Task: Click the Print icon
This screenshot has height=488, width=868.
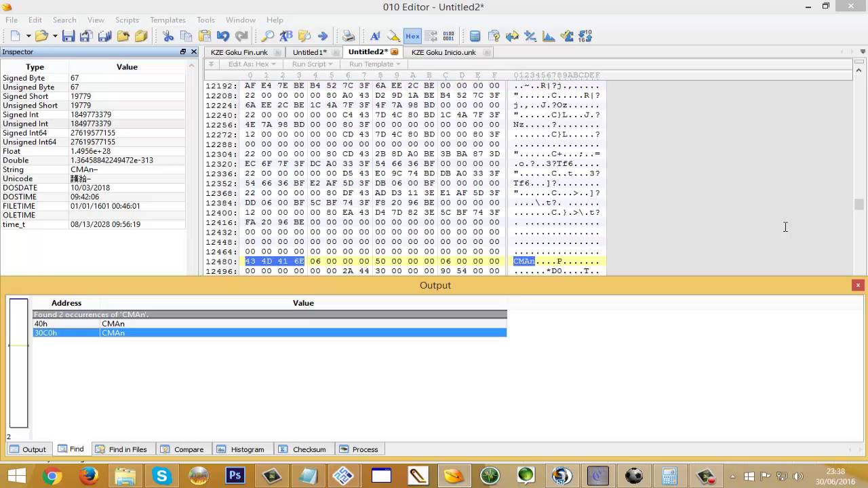Action: tap(349, 36)
